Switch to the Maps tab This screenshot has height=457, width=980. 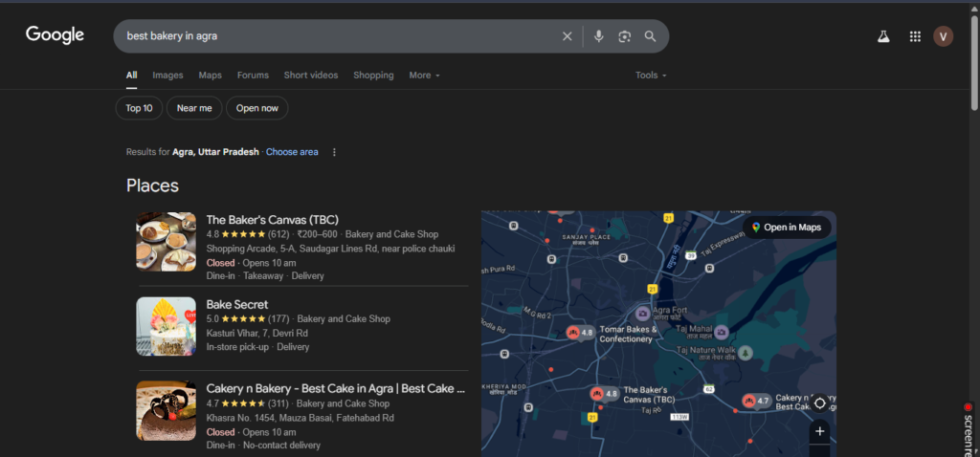pyautogui.click(x=210, y=76)
